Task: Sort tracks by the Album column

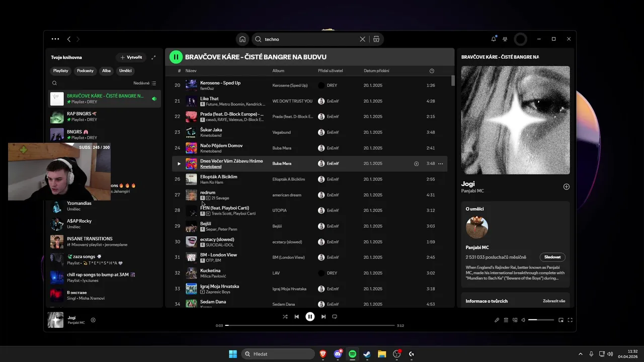Action: pos(278,71)
